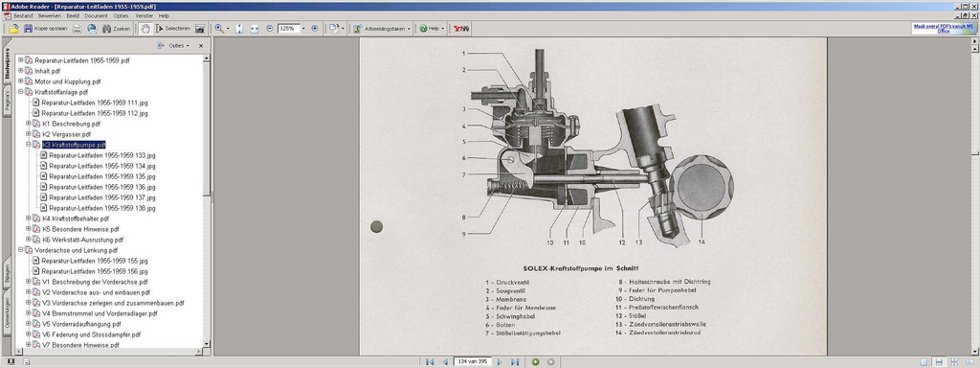Screen dimensions: 980x368
Task: Open the Venster menu
Action: click(145, 15)
